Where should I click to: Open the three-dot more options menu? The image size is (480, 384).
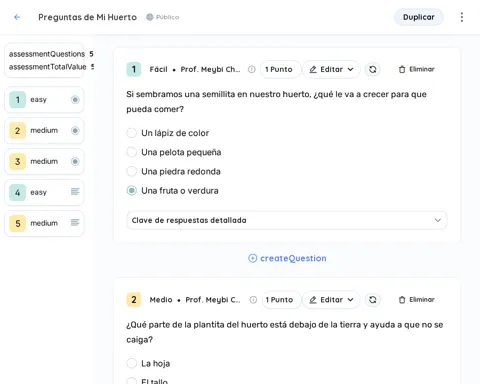pos(462,17)
